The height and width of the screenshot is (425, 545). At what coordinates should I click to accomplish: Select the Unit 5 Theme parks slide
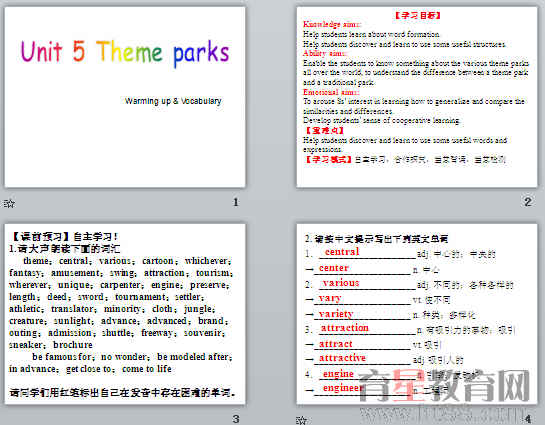point(125,97)
